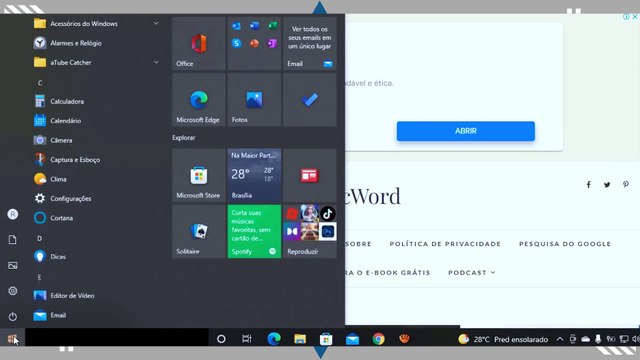This screenshot has height=360, width=640.
Task: Open the Office apps group tile
Action: [x=254, y=44]
